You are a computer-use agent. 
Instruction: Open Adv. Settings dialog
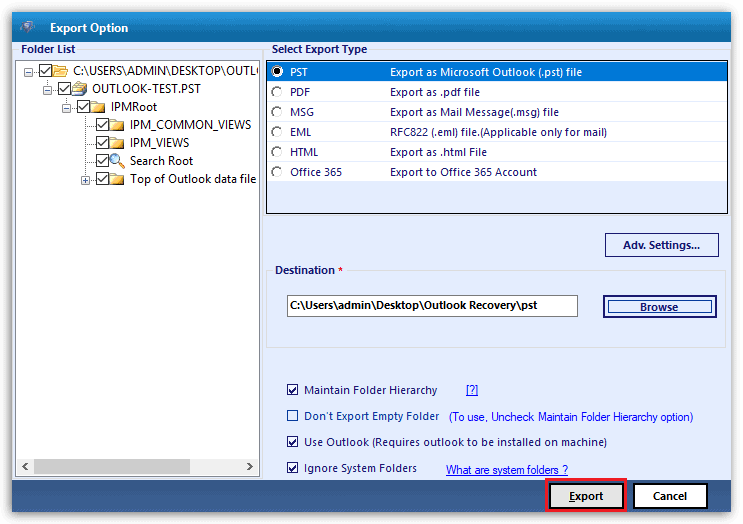click(x=661, y=245)
